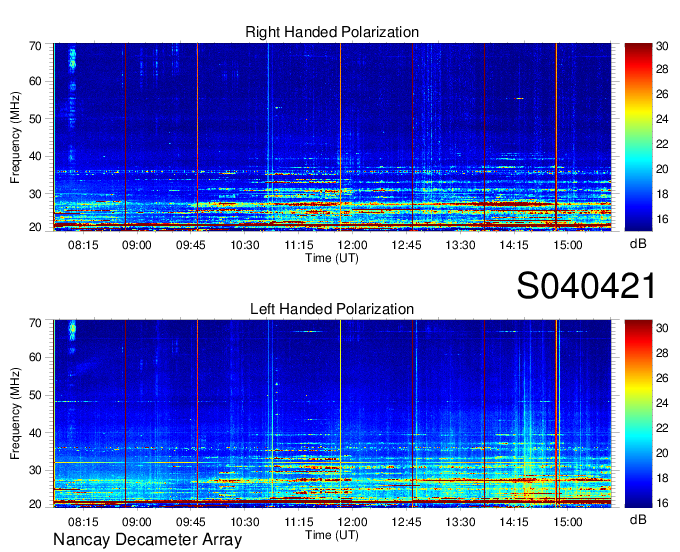Click the 09:00 tick on the Left Handed time axis

(x=137, y=522)
